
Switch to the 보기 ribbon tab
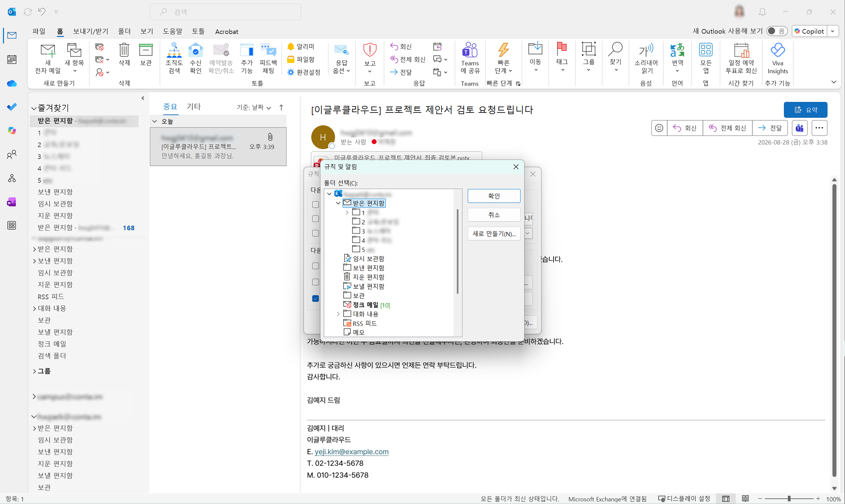tap(147, 31)
